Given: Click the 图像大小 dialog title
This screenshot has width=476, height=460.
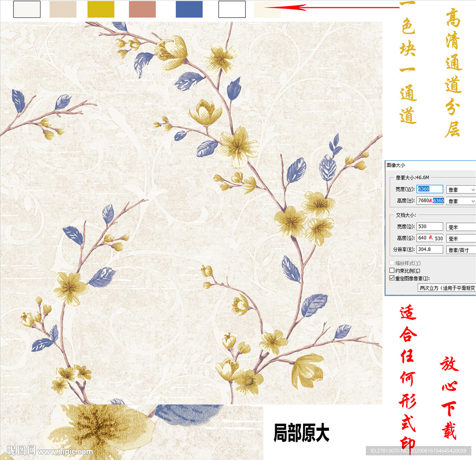Looking at the screenshot, I should pos(396,165).
